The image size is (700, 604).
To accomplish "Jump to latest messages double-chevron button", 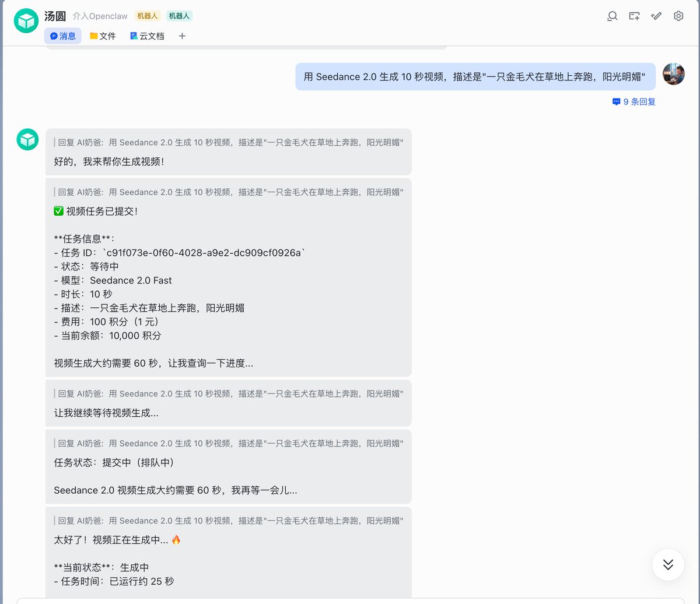I will tap(668, 564).
